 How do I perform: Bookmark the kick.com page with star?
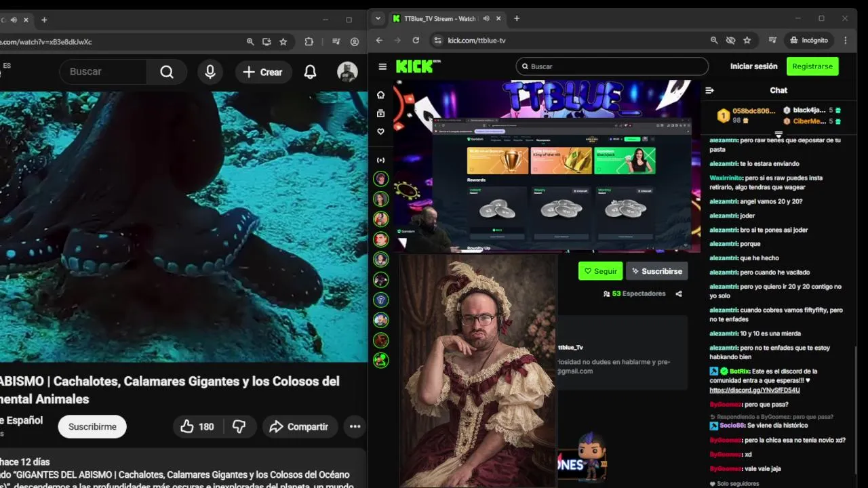pyautogui.click(x=747, y=40)
